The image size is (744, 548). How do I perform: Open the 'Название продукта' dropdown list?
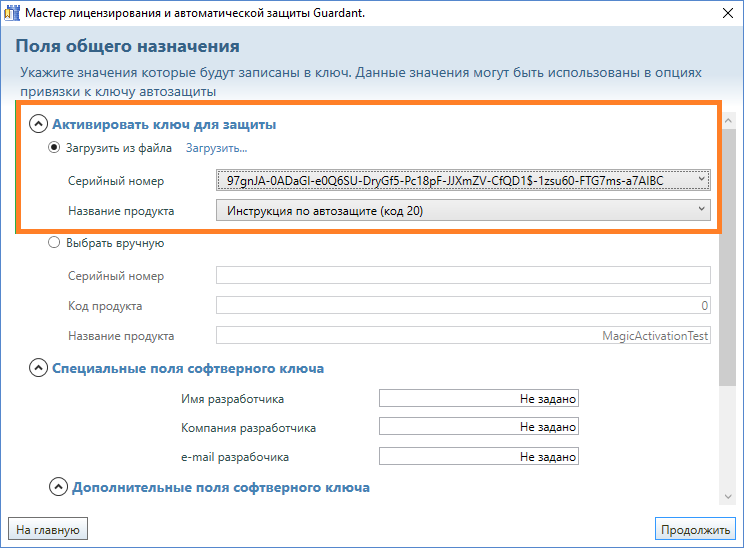[463, 211]
